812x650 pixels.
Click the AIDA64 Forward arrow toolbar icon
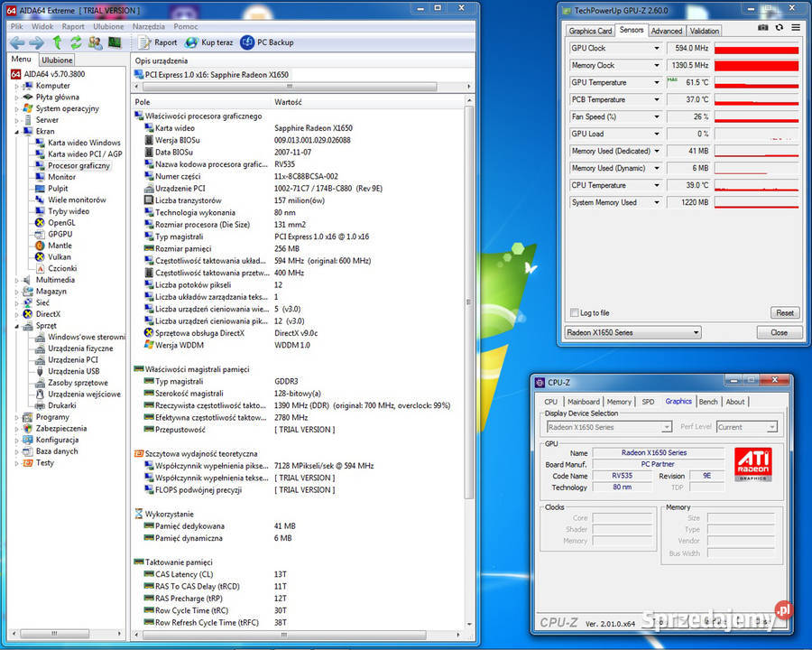[x=36, y=42]
